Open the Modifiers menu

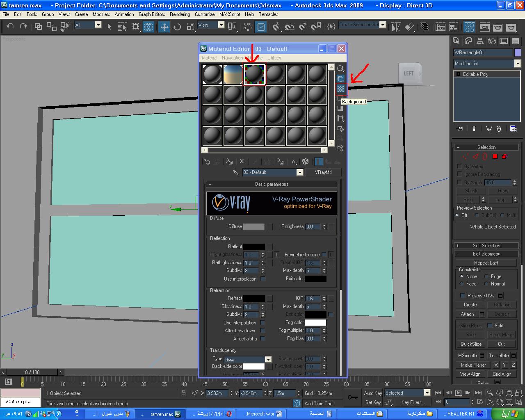pos(101,14)
